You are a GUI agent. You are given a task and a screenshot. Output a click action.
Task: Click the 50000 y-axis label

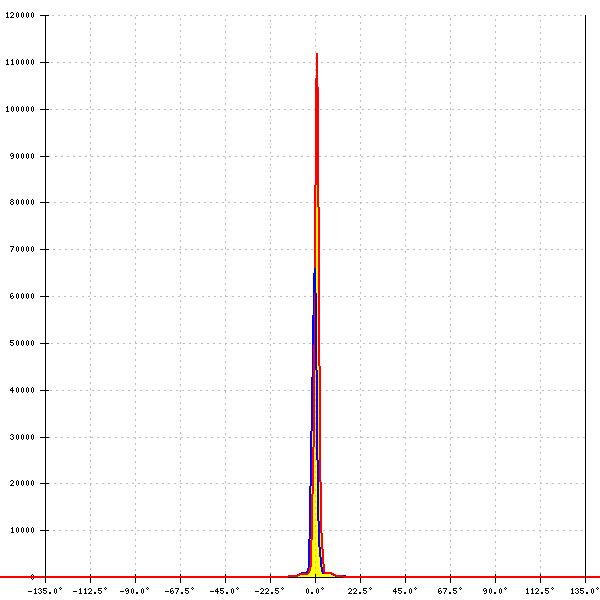point(22,343)
